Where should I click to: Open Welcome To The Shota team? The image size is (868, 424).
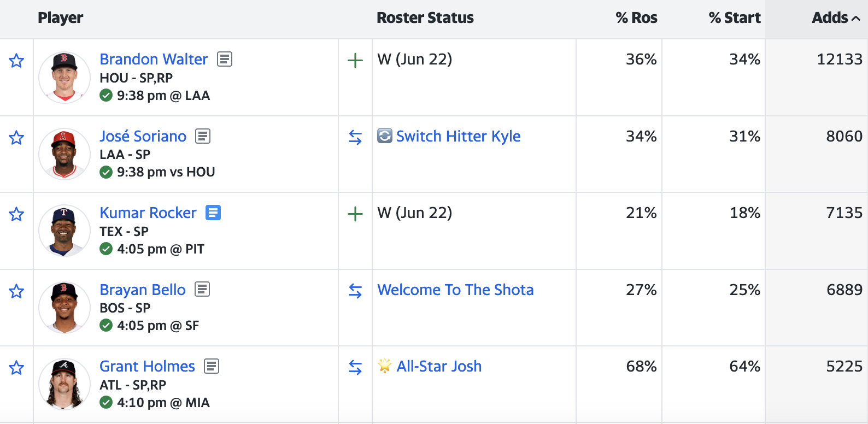[455, 290]
